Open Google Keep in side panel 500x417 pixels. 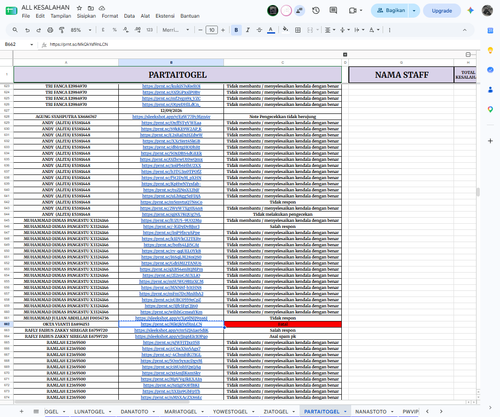[490, 50]
